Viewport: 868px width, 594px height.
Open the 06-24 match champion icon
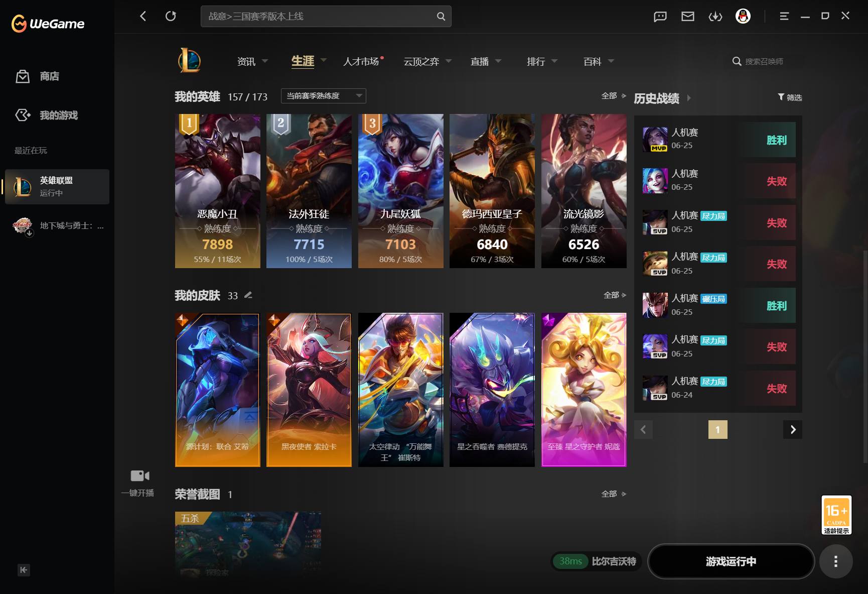(655, 388)
